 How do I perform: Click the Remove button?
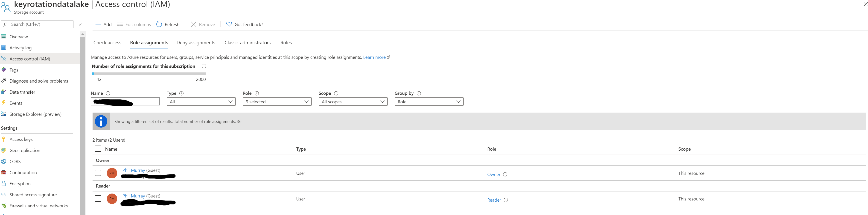(x=203, y=25)
